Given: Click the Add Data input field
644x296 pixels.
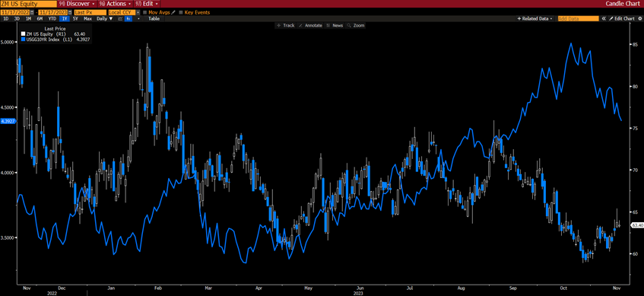Looking at the screenshot, I should (578, 18).
